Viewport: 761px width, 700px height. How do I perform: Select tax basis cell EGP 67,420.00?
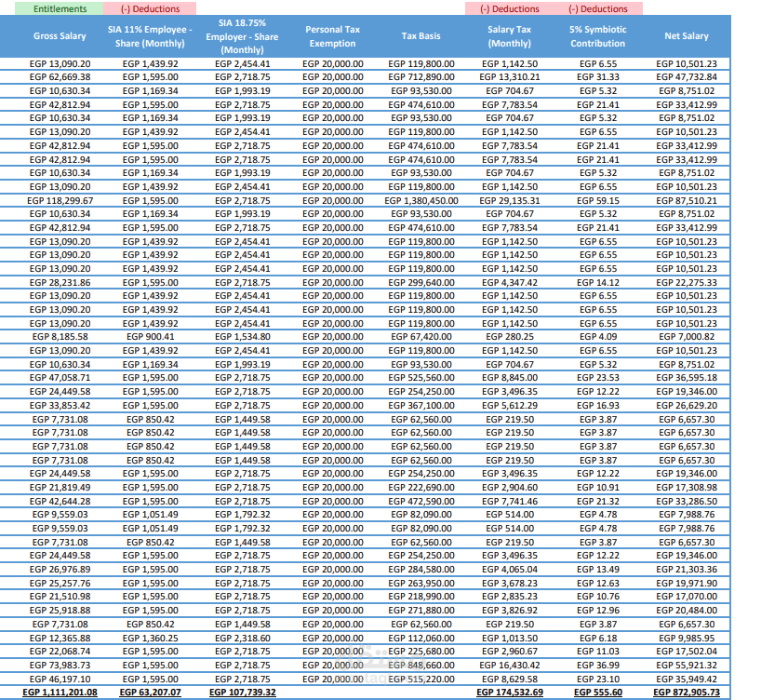coord(421,337)
